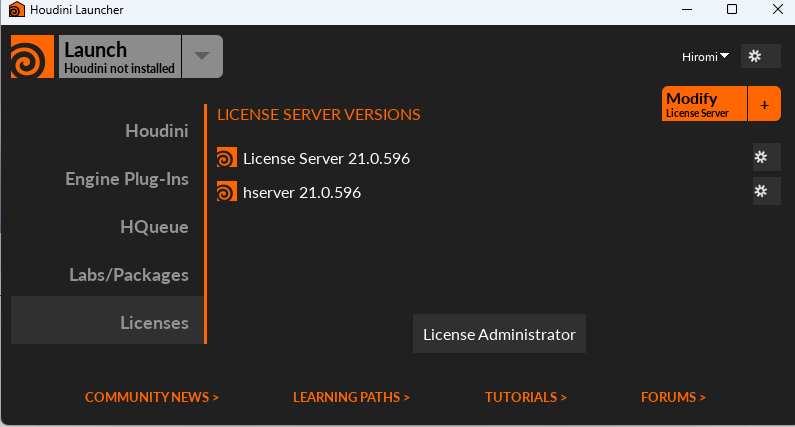Open the Tutorials link
This screenshot has height=427, width=795.
coord(526,397)
